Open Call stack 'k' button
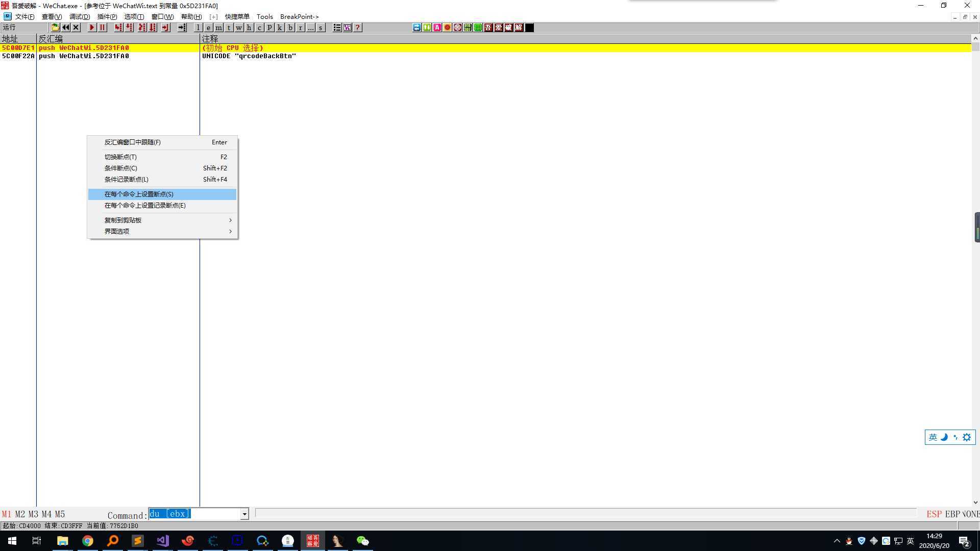Image resolution: width=980 pixels, height=551 pixels. click(x=280, y=28)
